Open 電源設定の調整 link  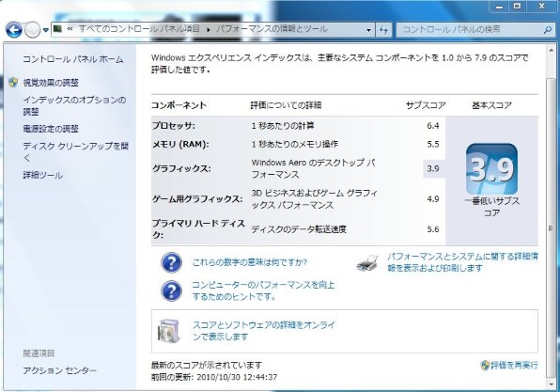coord(51,129)
